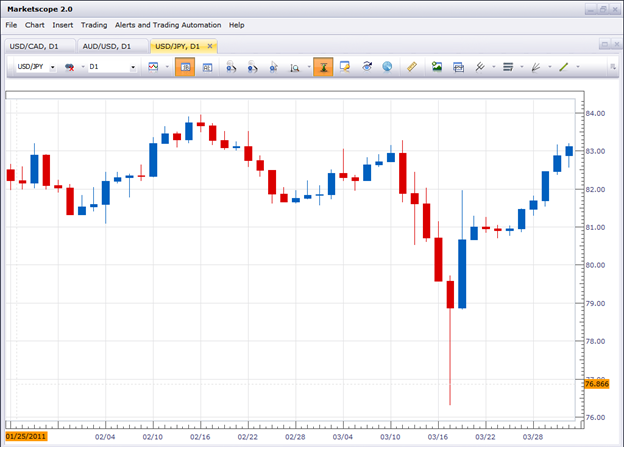Click the eye view icon in toolbar

(x=367, y=67)
